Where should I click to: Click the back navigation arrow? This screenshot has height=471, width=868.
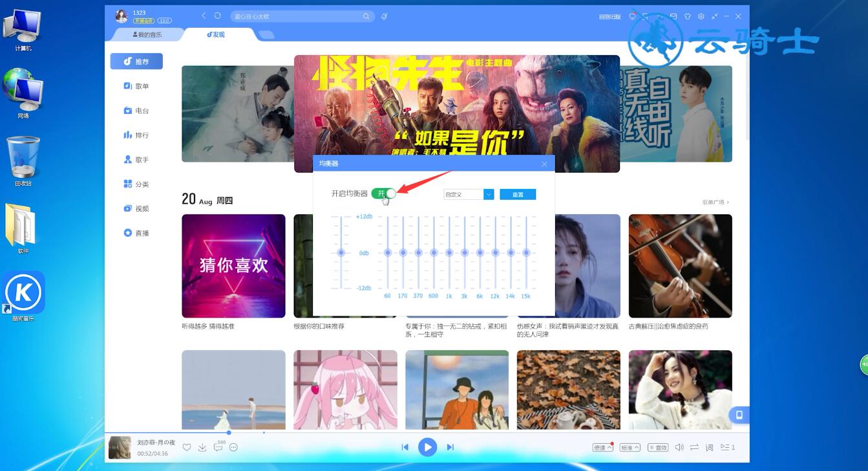(204, 16)
